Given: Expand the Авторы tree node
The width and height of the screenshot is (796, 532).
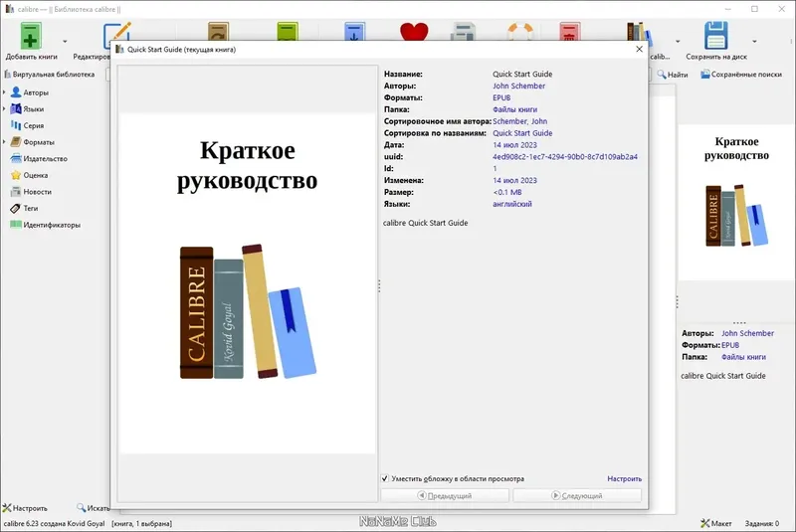Looking at the screenshot, I should click(x=4, y=92).
